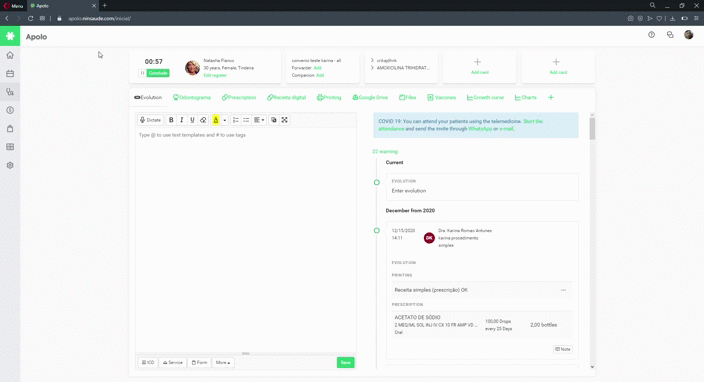Viewport: 704px width, 382px height.
Task: Switch to the Google Drive tab
Action: [x=370, y=97]
